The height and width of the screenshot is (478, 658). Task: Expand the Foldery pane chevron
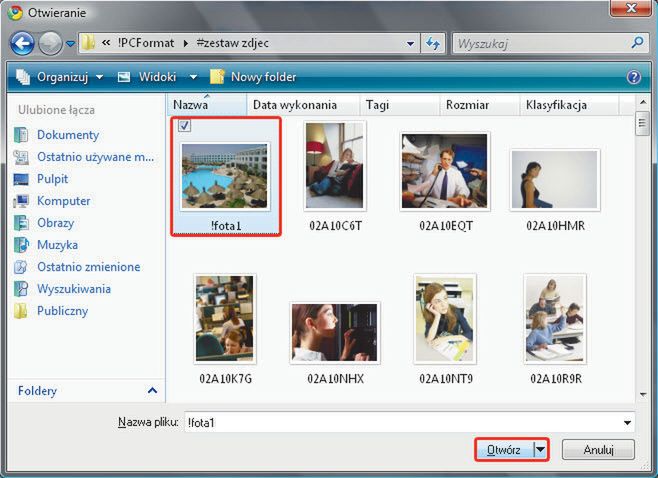[x=152, y=391]
